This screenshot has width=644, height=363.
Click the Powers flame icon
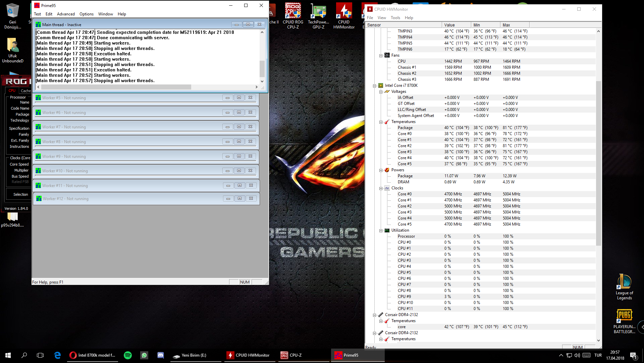click(x=387, y=170)
